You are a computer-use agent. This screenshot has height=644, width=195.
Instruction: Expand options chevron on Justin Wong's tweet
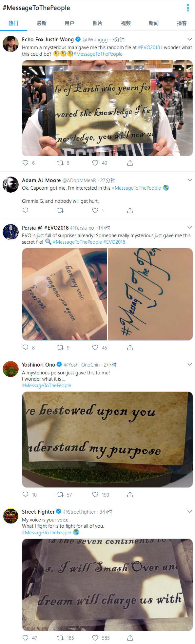pyautogui.click(x=189, y=39)
